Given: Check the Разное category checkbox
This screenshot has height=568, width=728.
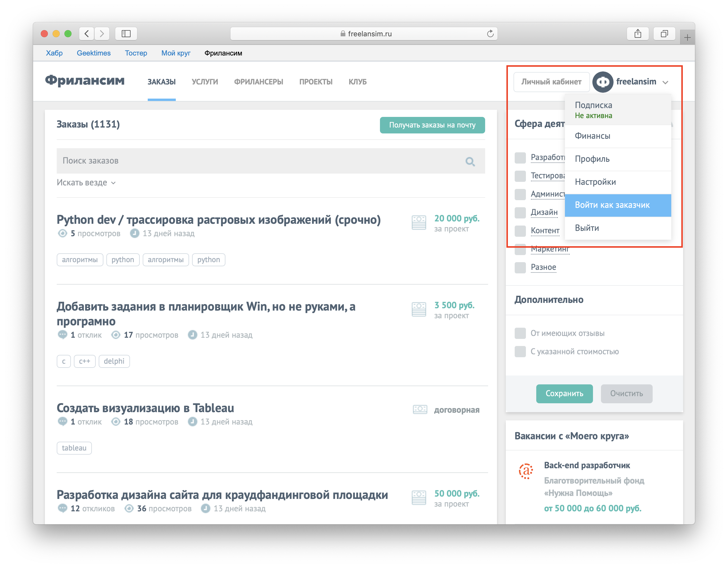Looking at the screenshot, I should coord(520,267).
